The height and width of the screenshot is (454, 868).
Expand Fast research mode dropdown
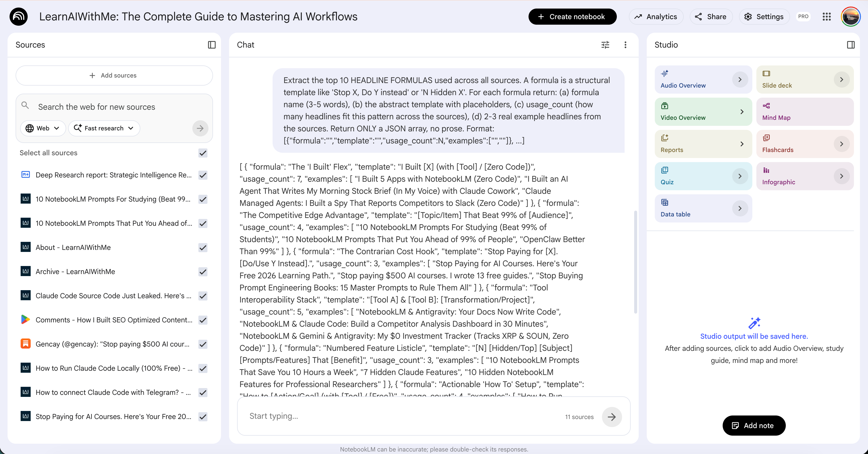click(104, 128)
